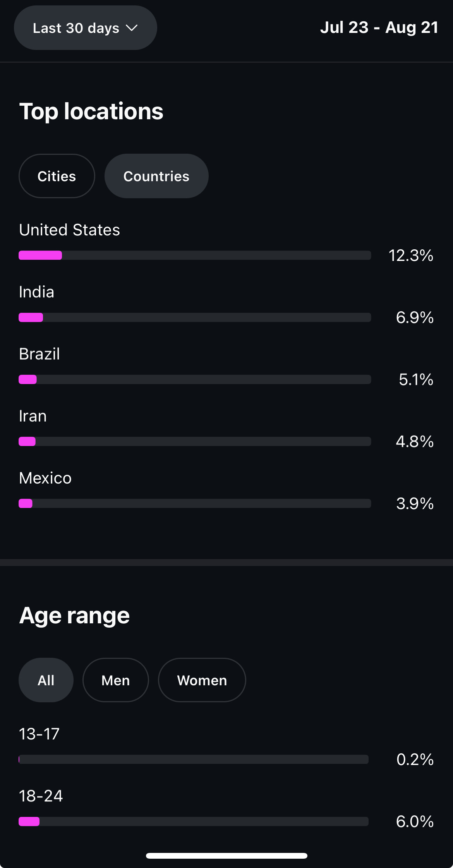
Task: Click the 13-17 age range bar
Action: (194, 760)
